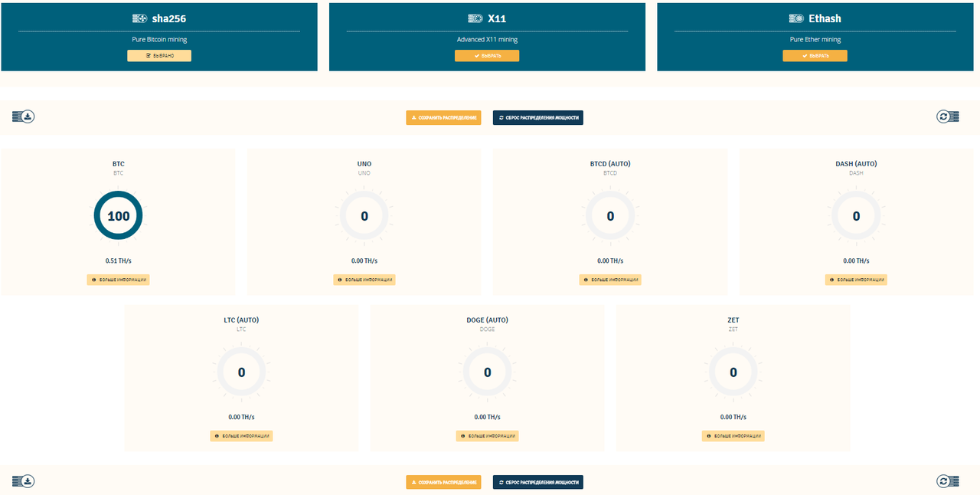Image resolution: width=980 pixels, height=495 pixels.
Task: Click the info icon on BTC's info button
Action: [x=93, y=280]
